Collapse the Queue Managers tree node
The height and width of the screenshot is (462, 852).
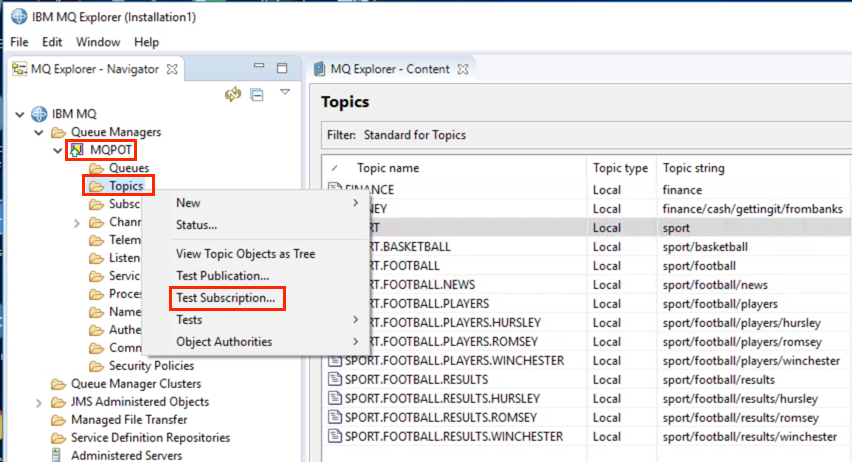(x=39, y=132)
